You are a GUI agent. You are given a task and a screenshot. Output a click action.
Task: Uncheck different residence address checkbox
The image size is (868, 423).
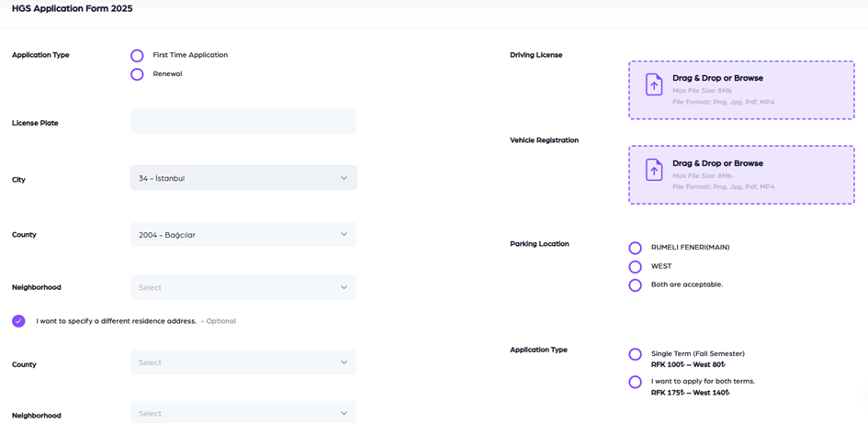point(18,321)
